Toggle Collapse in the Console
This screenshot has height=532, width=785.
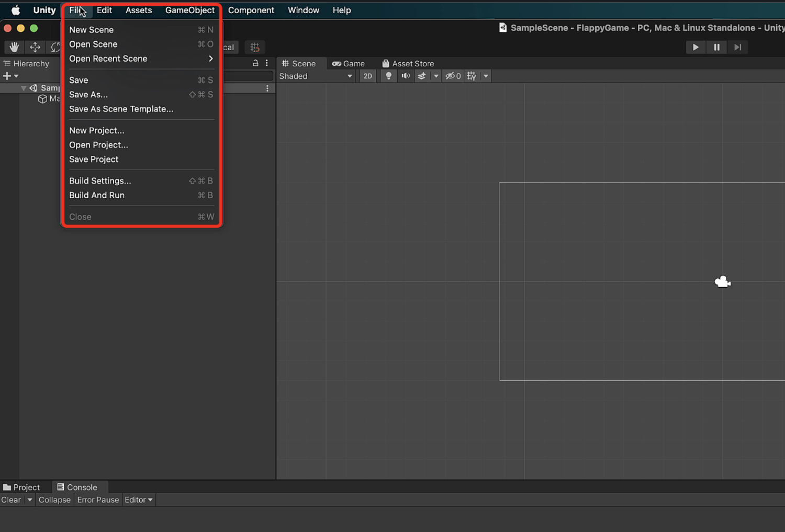tap(54, 500)
